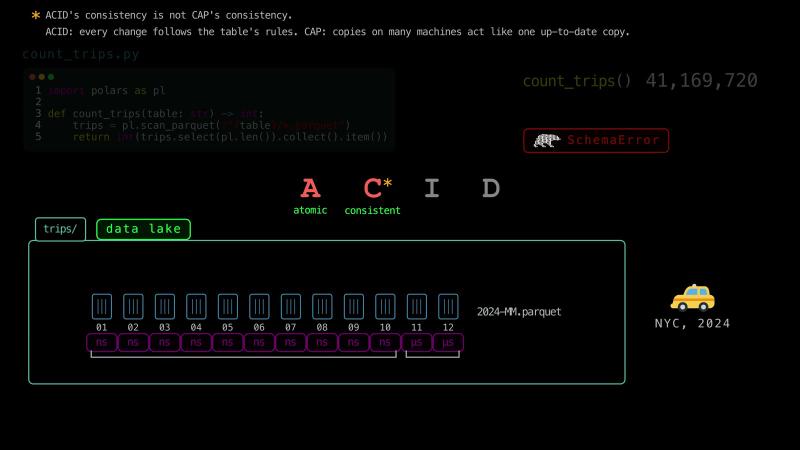Click the ns tag under file 05
Viewport: 800px width, 450px height.
coord(228,342)
